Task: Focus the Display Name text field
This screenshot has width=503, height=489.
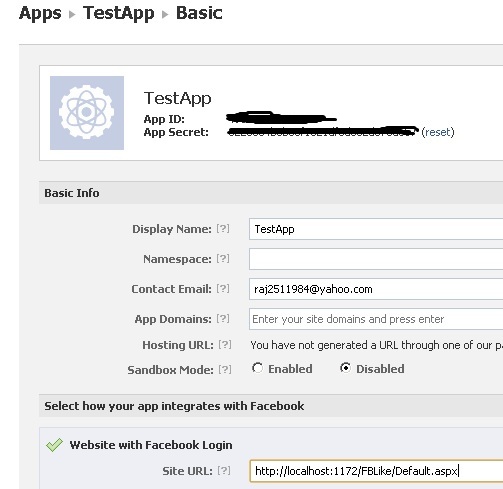Action: click(x=376, y=229)
